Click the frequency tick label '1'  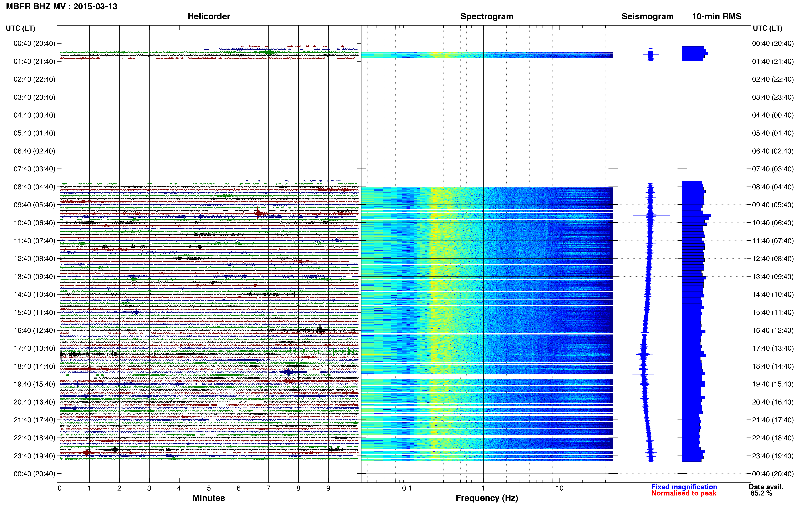click(483, 488)
